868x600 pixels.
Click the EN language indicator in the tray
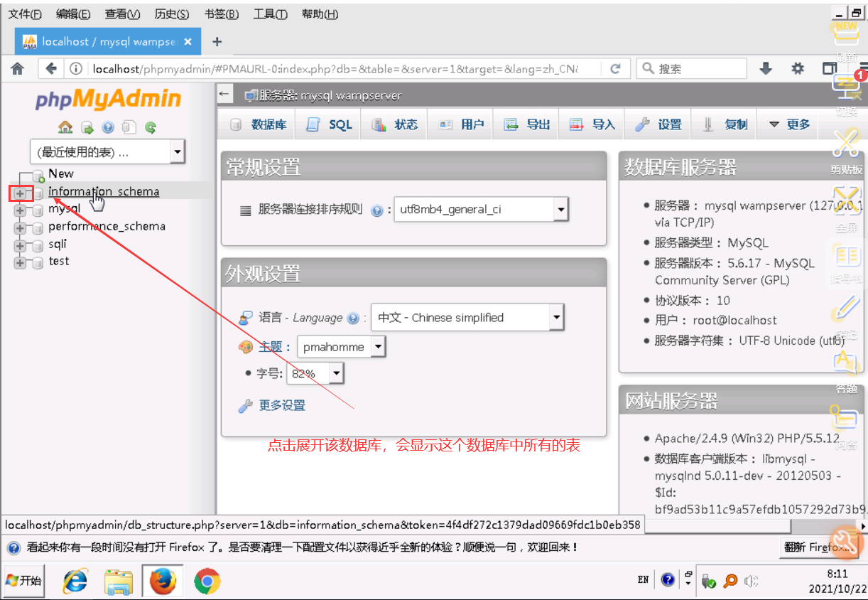644,580
